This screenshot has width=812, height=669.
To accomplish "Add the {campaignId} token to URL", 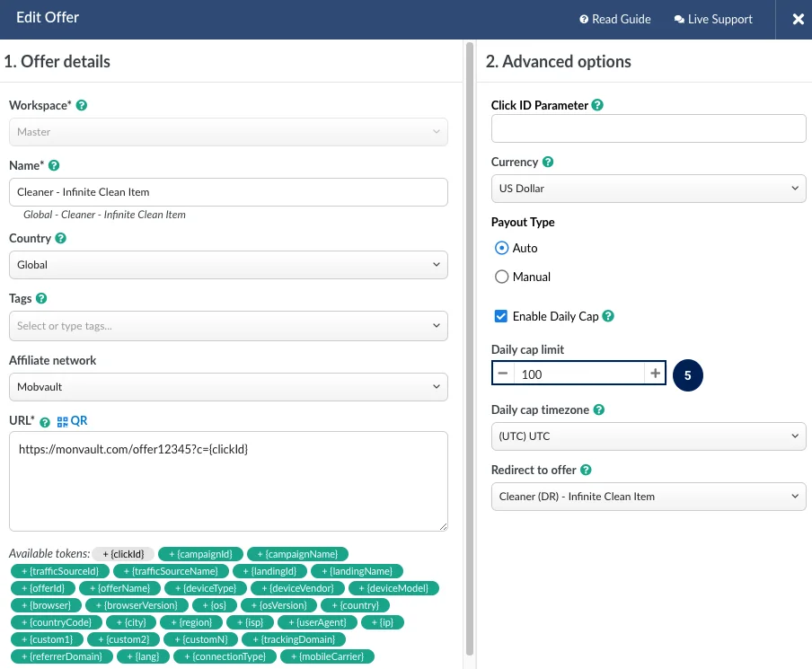I will [x=199, y=554].
